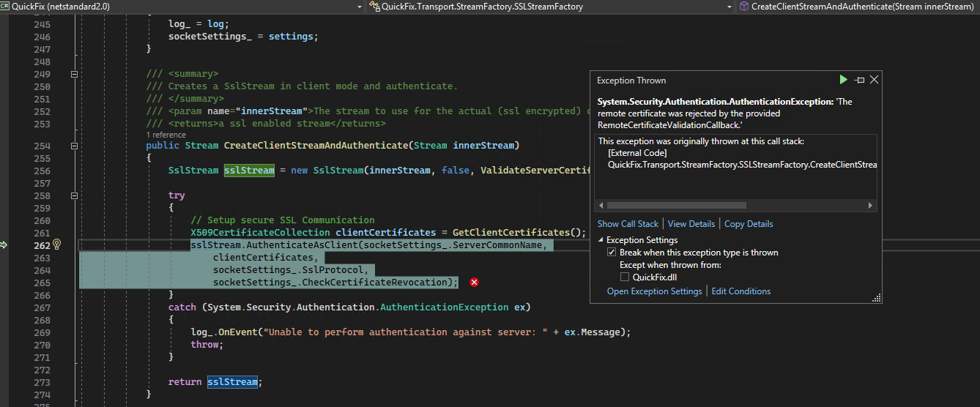This screenshot has height=407, width=980.
Task: Click the call stack scroll left arrow
Action: click(601, 206)
